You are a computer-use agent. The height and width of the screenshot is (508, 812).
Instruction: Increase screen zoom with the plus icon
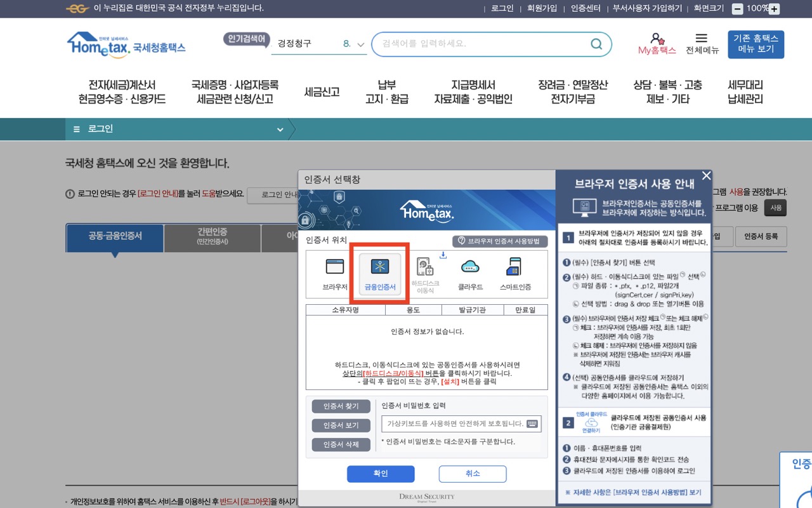[774, 9]
